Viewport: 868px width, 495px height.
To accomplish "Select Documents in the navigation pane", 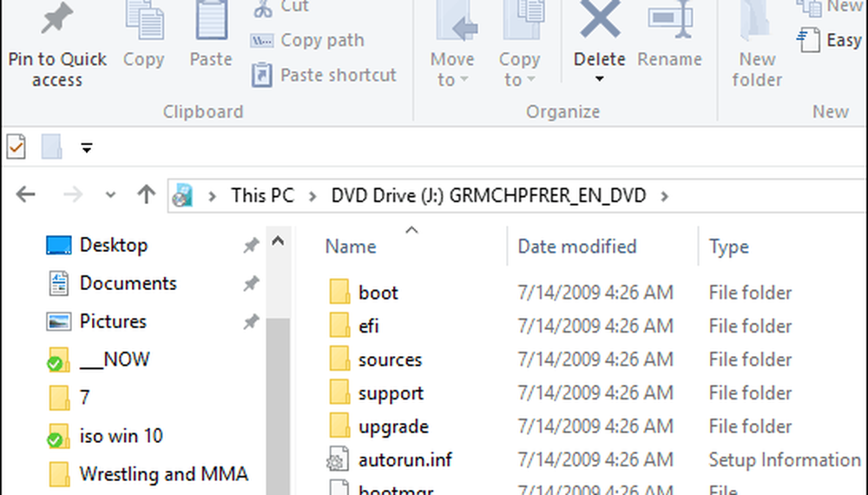I will tap(128, 283).
